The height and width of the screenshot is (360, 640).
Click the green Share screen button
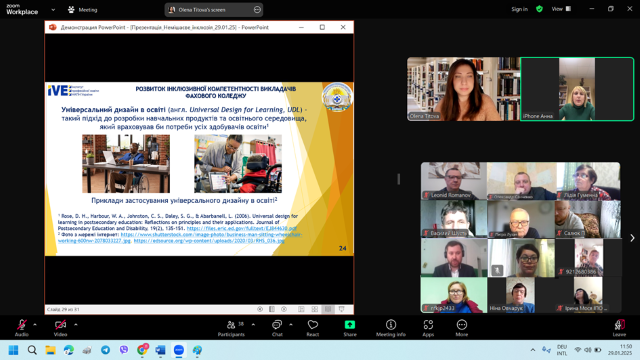click(x=350, y=328)
